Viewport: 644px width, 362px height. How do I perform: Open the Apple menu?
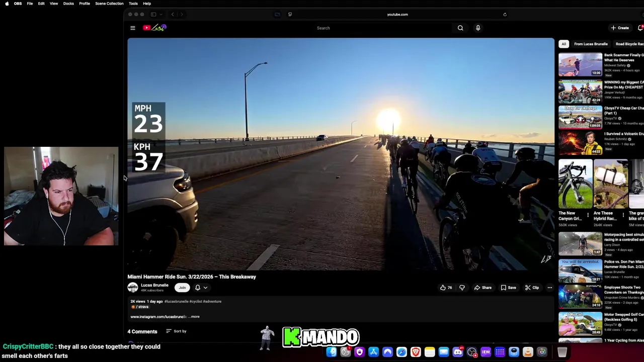7,4
